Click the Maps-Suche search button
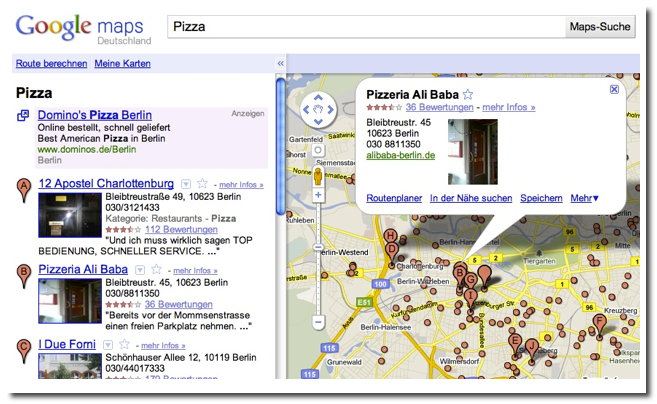 pyautogui.click(x=600, y=27)
